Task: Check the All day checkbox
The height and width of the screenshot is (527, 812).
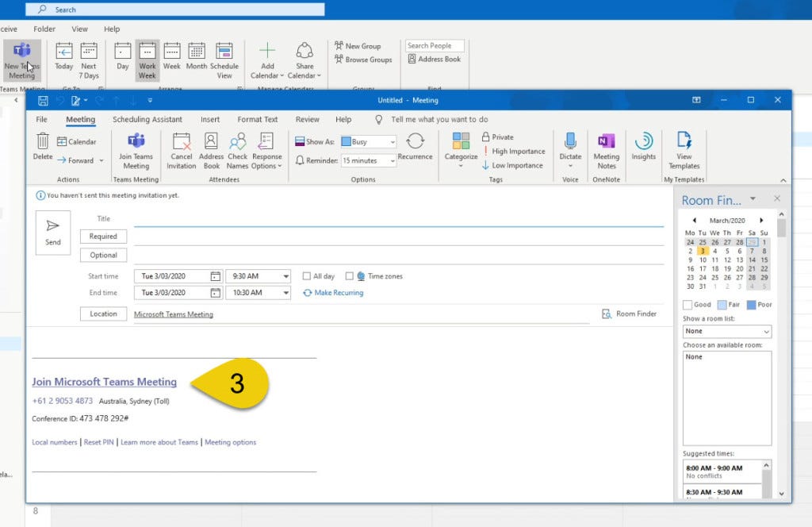Action: tap(307, 276)
